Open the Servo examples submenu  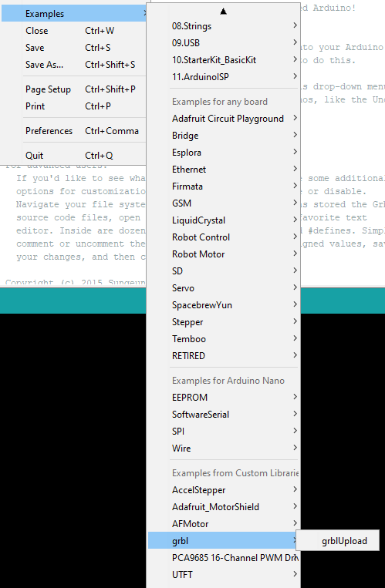click(224, 288)
